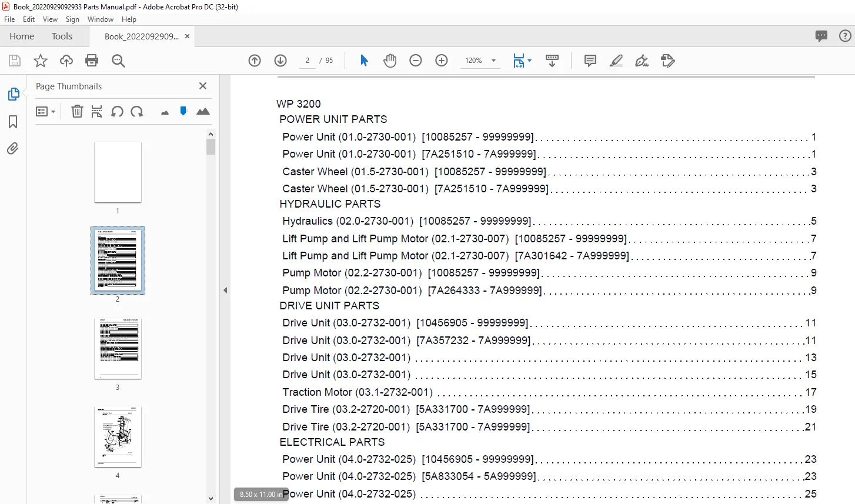Open Traction Motor (03.1-2732-001) entry

(549, 392)
